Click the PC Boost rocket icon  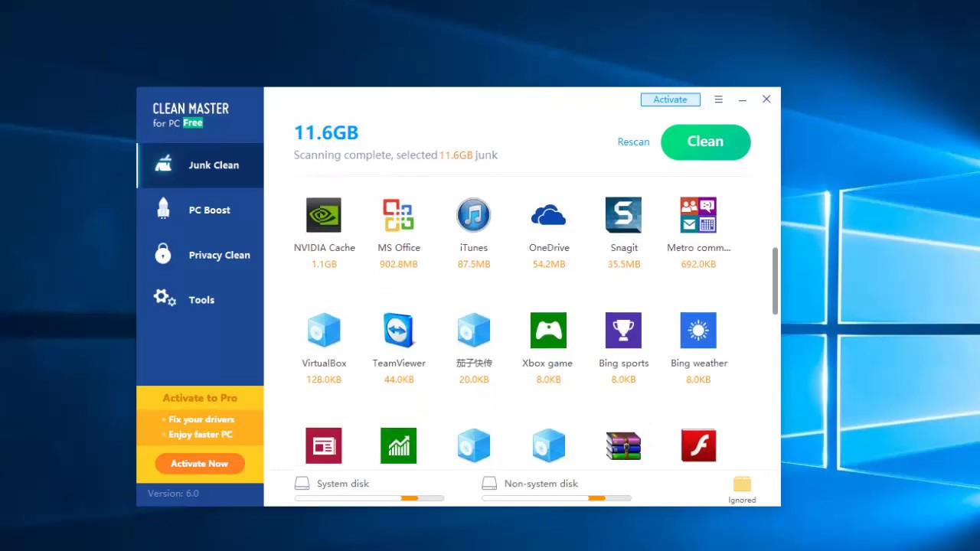[163, 209]
